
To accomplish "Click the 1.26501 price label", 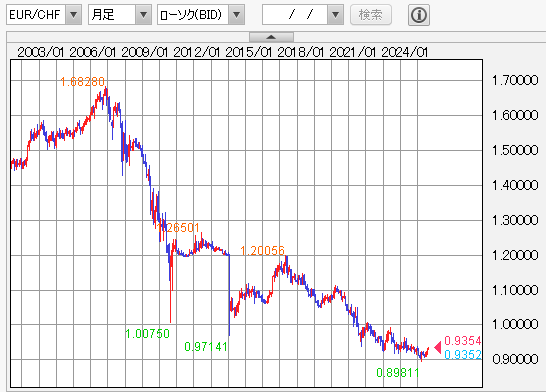I will 178,228.
